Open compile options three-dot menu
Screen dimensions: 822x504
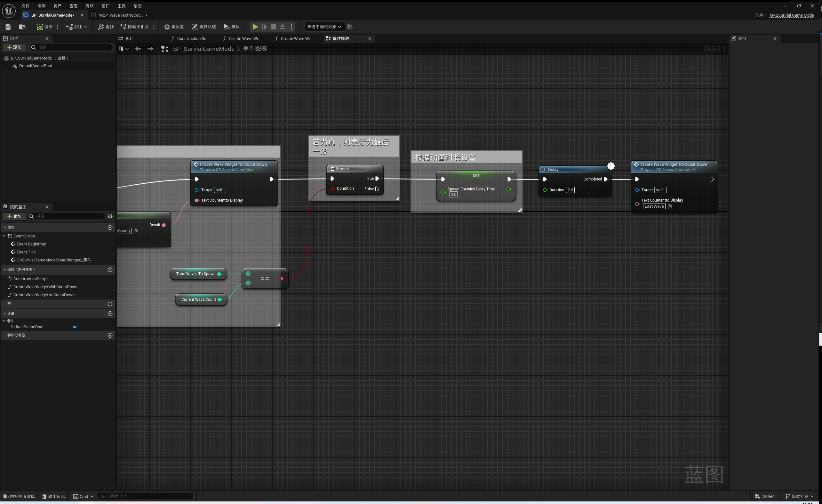click(58, 27)
